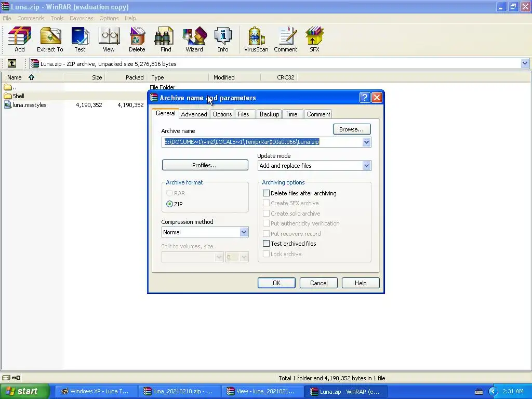The image size is (532, 399).
Task: Select the luna.msstyles file icon
Action: (8, 105)
